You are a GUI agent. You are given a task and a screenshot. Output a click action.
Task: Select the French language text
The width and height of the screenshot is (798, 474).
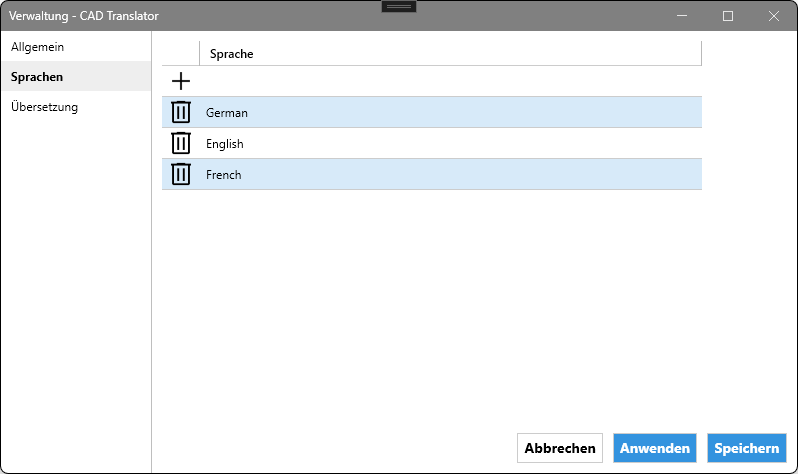pyautogui.click(x=223, y=175)
